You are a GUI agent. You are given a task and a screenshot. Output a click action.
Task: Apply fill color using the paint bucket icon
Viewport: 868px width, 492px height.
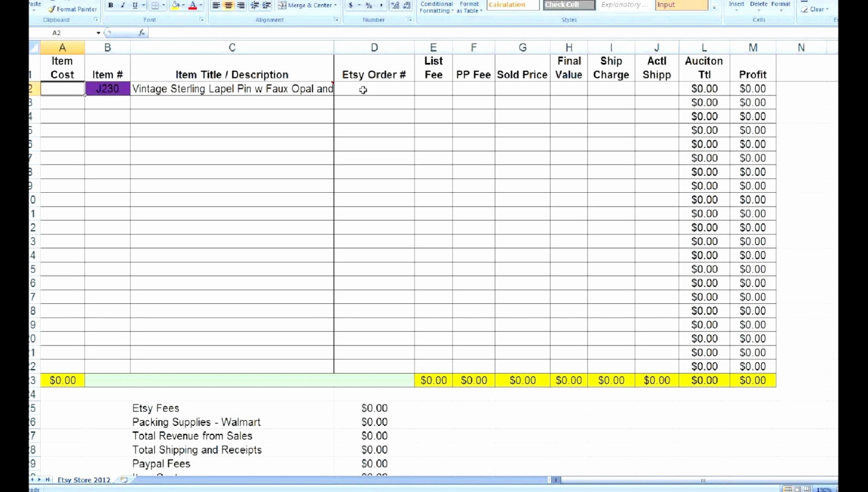pyautogui.click(x=174, y=6)
